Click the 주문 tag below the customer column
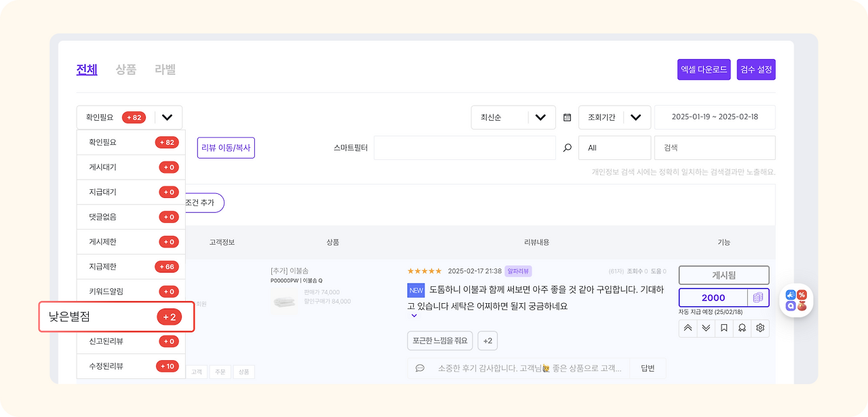The width and height of the screenshot is (868, 417). [220, 372]
